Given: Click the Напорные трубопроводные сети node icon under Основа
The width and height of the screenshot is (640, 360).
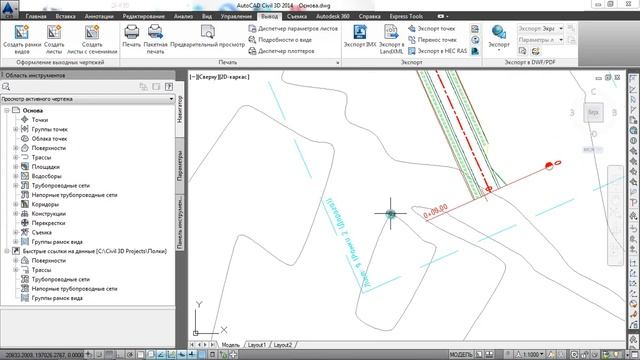Looking at the screenshot, I should (x=24, y=195).
